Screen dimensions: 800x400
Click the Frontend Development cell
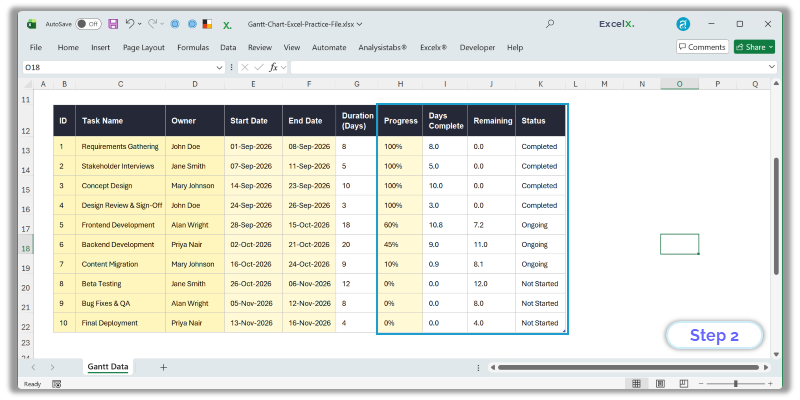(120, 225)
